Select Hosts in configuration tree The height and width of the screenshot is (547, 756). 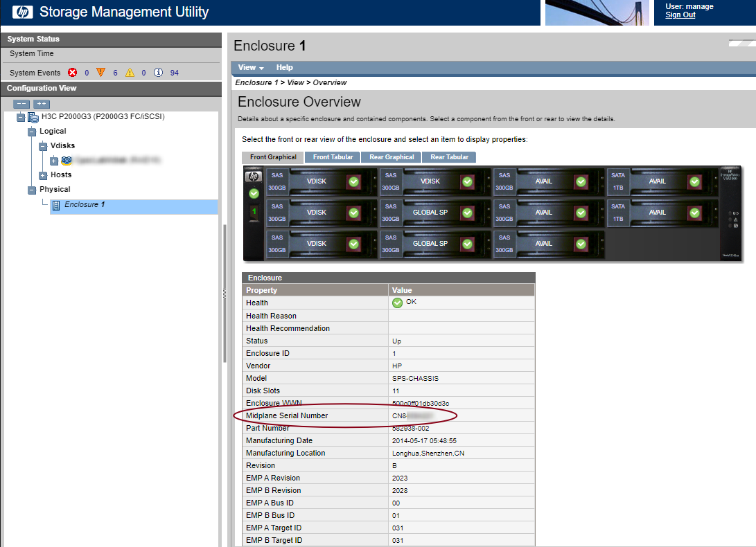(x=61, y=175)
